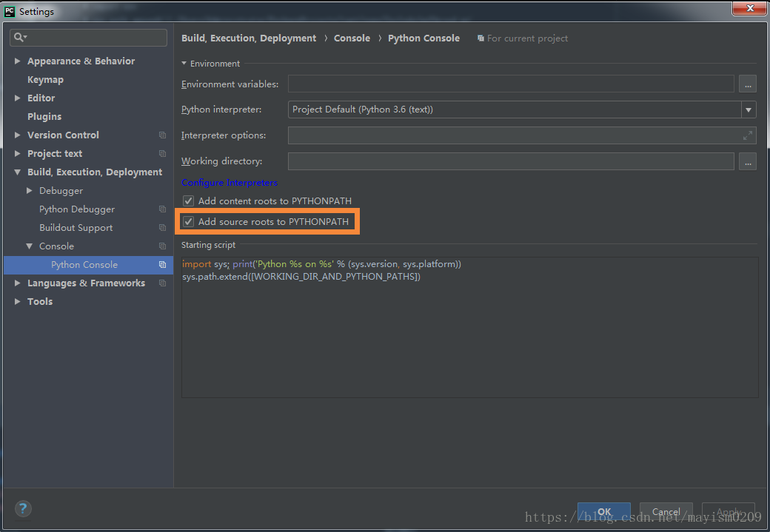Collapse the Console tree node
Screen dimensions: 770x532
tap(29, 246)
